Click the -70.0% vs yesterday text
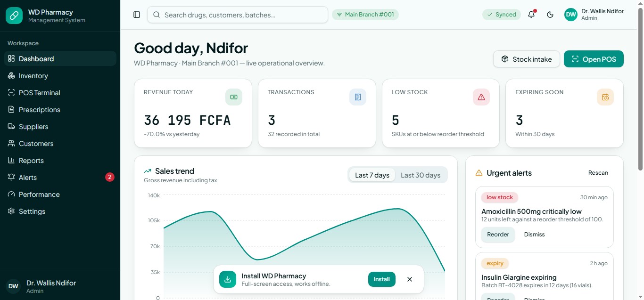The width and height of the screenshot is (644, 300). point(172,134)
